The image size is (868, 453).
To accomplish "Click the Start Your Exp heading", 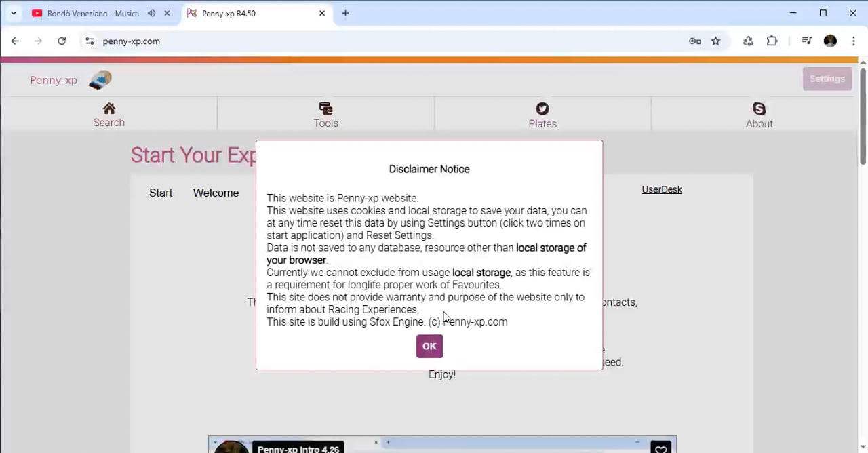I will pyautogui.click(x=193, y=155).
